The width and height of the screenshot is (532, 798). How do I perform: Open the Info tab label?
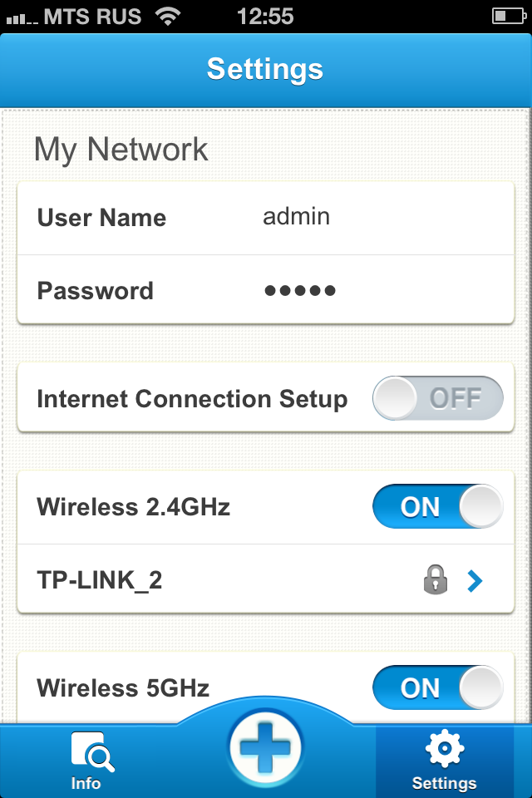pyautogui.click(x=86, y=783)
